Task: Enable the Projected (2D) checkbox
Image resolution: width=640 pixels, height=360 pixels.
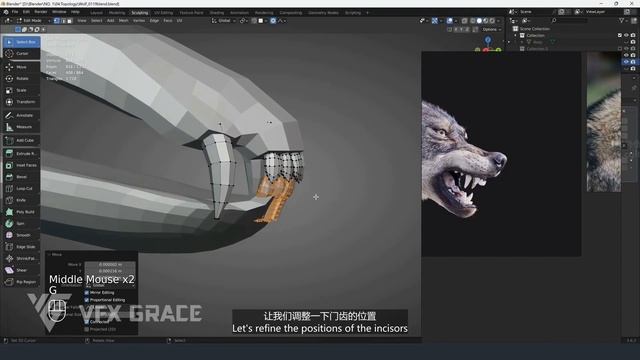Action: pyautogui.click(x=87, y=329)
